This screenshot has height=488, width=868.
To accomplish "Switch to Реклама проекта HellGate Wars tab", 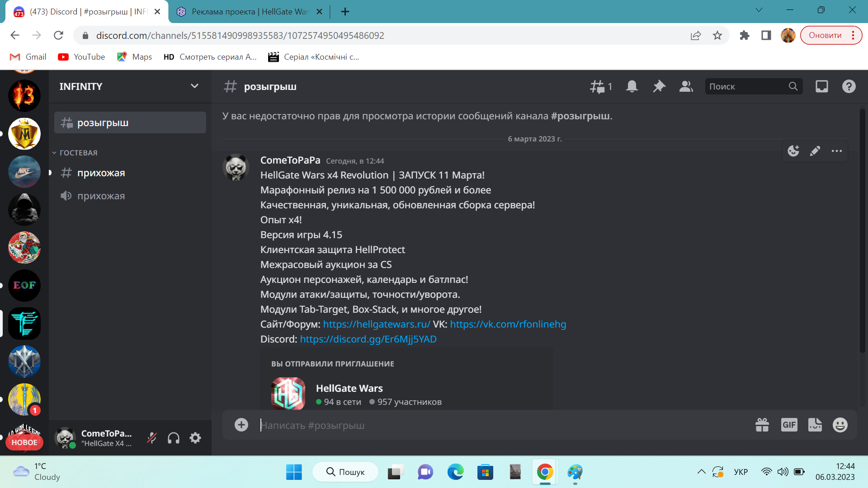I will (249, 12).
